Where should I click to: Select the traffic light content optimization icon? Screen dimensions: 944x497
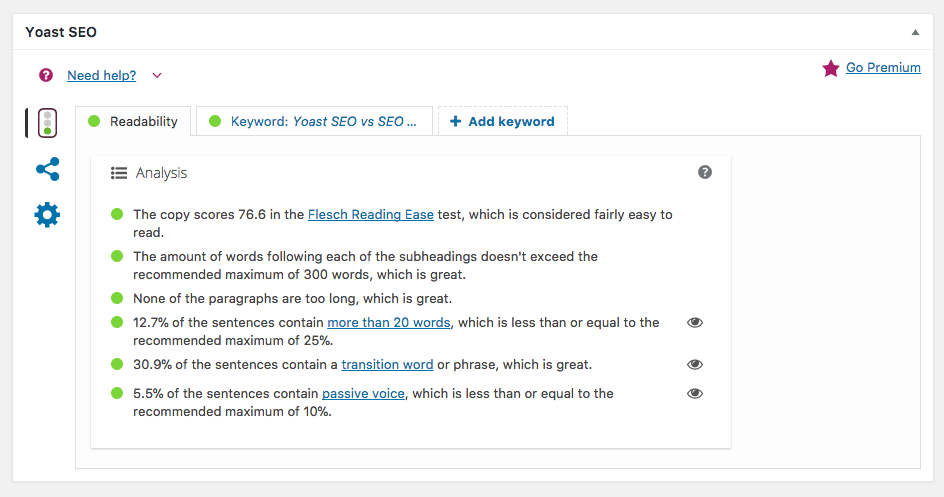click(48, 123)
